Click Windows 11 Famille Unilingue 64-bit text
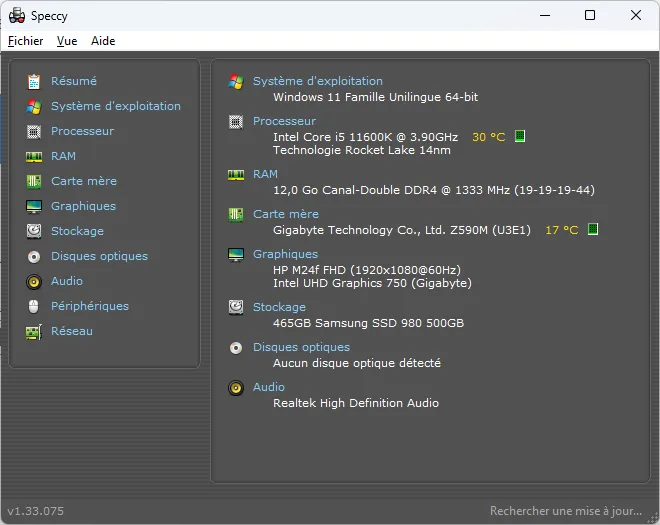 click(x=375, y=97)
